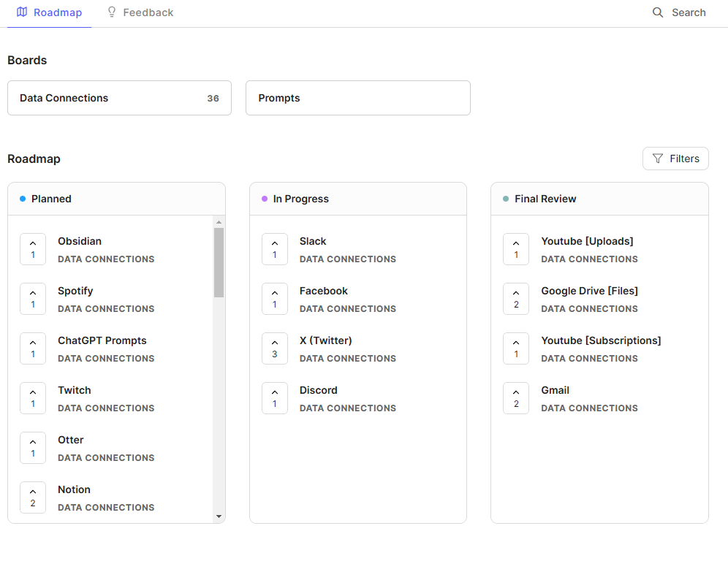Upvote the Gmail item
This screenshot has height=572, width=728.
tap(516, 398)
